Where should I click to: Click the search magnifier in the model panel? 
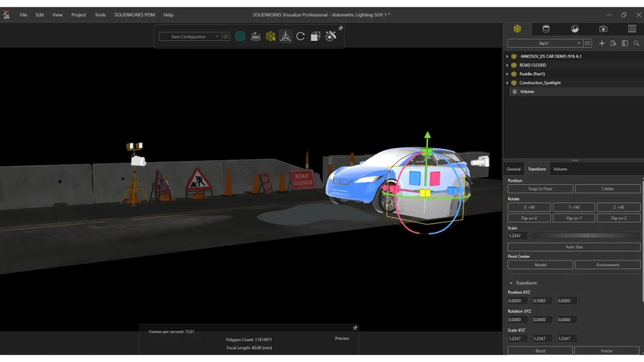[636, 43]
